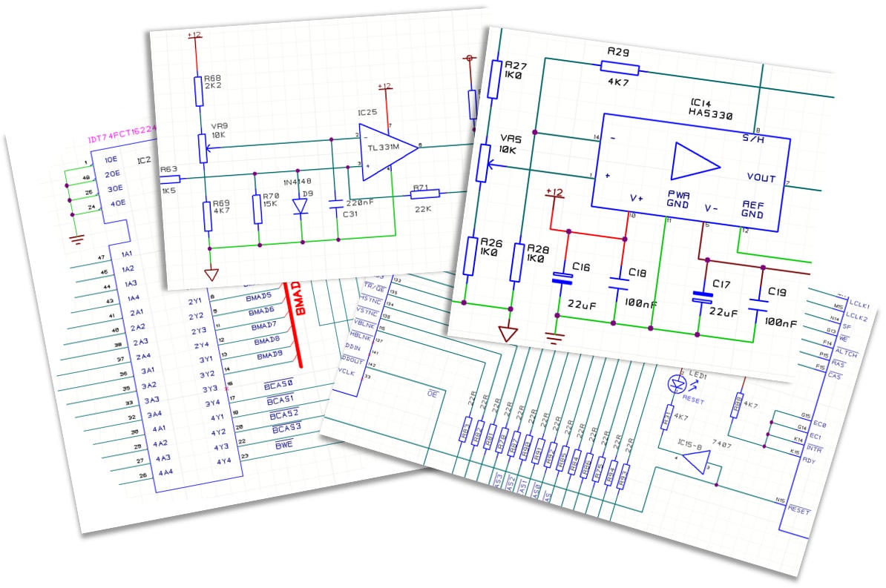Screen dimensions: 886x588
Task: Click resistor R28 1K0
Action: (516, 262)
